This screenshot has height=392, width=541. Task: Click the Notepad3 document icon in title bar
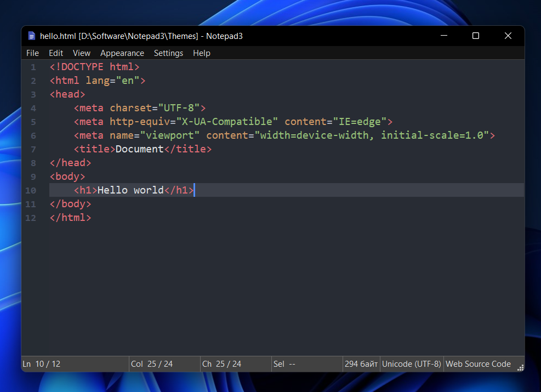coord(31,36)
